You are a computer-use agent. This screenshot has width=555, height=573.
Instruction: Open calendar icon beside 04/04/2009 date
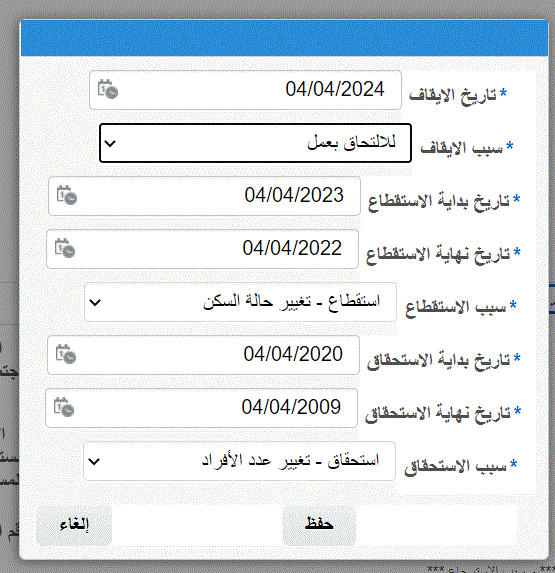click(64, 407)
